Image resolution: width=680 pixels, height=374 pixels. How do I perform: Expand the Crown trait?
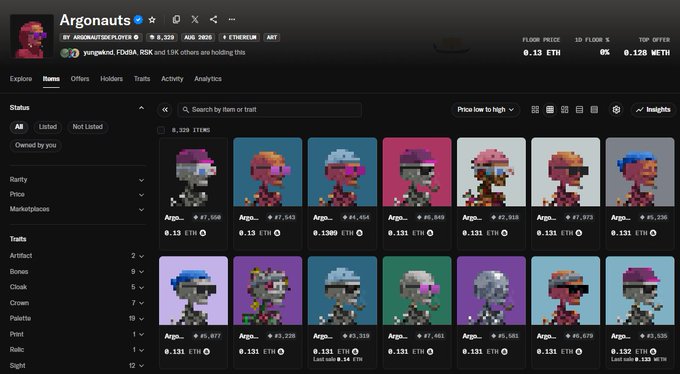[77, 303]
